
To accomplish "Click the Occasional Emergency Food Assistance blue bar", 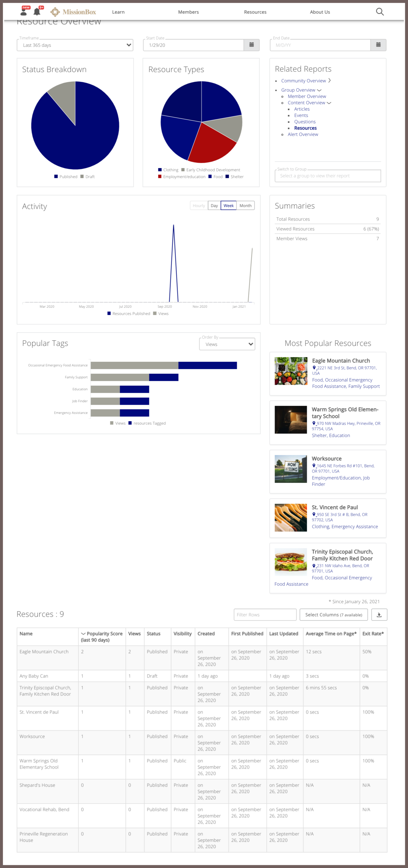I will (208, 365).
